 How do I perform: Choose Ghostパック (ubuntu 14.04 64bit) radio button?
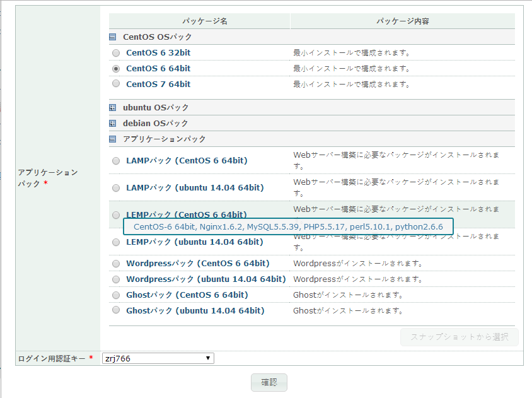click(x=116, y=310)
